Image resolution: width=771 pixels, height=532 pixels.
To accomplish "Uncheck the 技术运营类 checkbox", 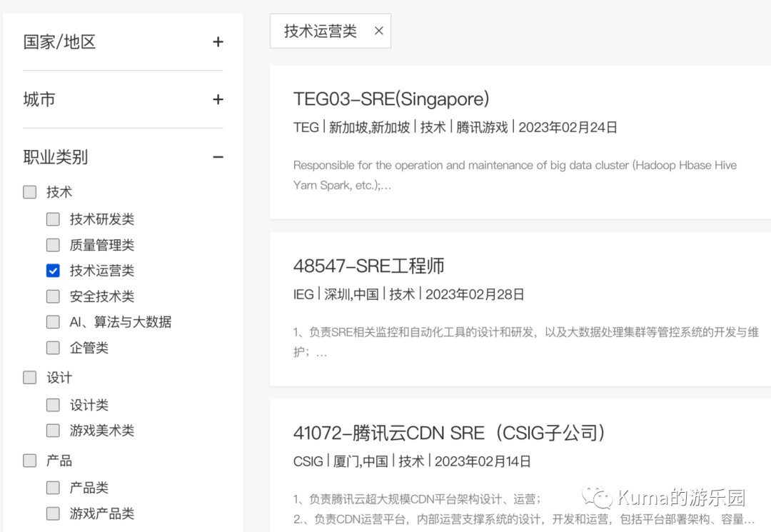I will pos(53,271).
